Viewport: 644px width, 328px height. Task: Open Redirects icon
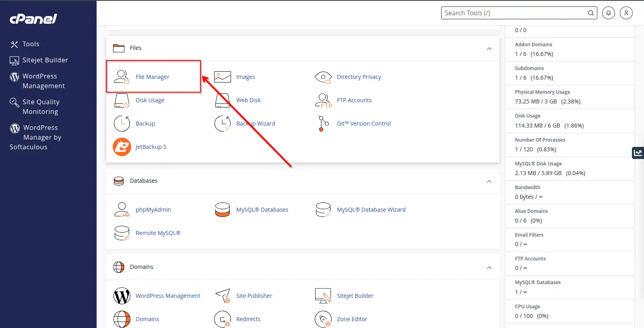click(x=222, y=319)
